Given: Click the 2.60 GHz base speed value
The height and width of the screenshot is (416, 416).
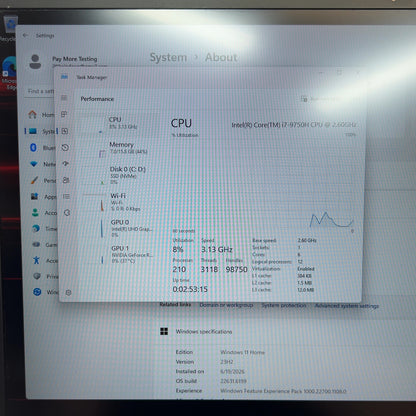Looking at the screenshot, I should (x=307, y=240).
